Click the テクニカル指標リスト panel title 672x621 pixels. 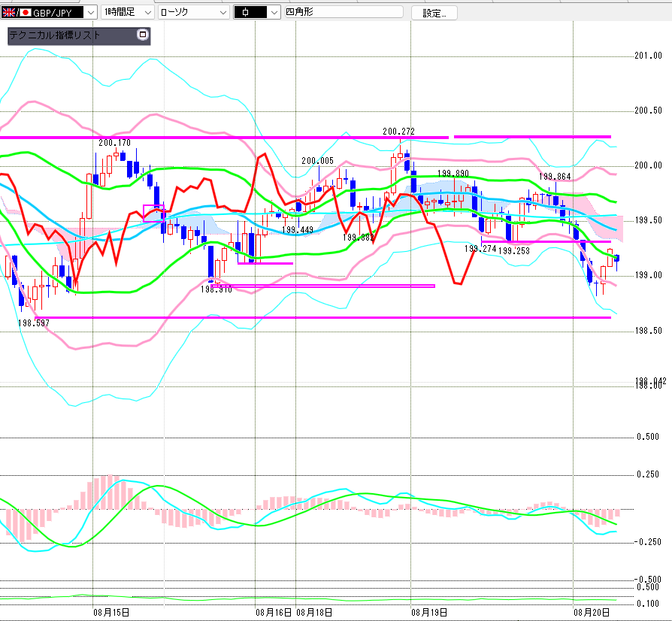pos(54,35)
